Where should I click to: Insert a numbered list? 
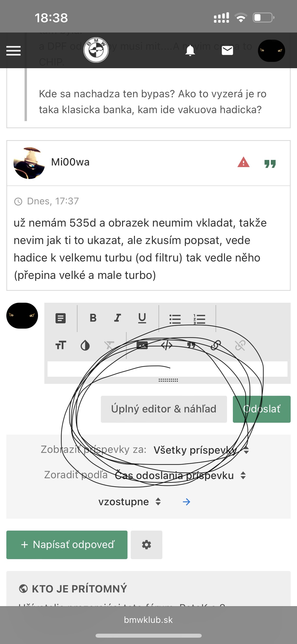[x=199, y=319]
